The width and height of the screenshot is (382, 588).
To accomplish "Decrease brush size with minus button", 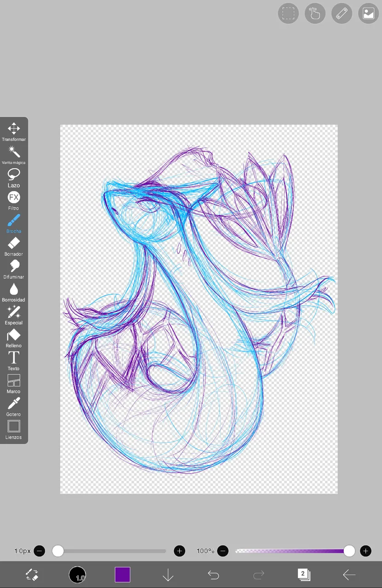I will 40,551.
